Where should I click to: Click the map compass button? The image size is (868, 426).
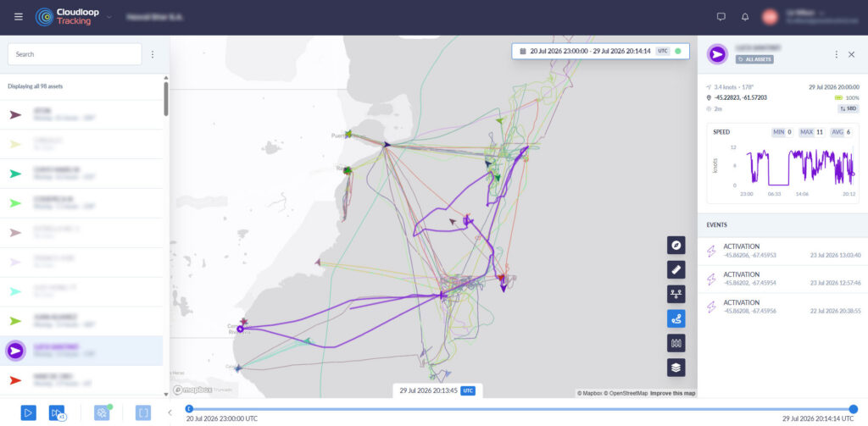pyautogui.click(x=676, y=245)
